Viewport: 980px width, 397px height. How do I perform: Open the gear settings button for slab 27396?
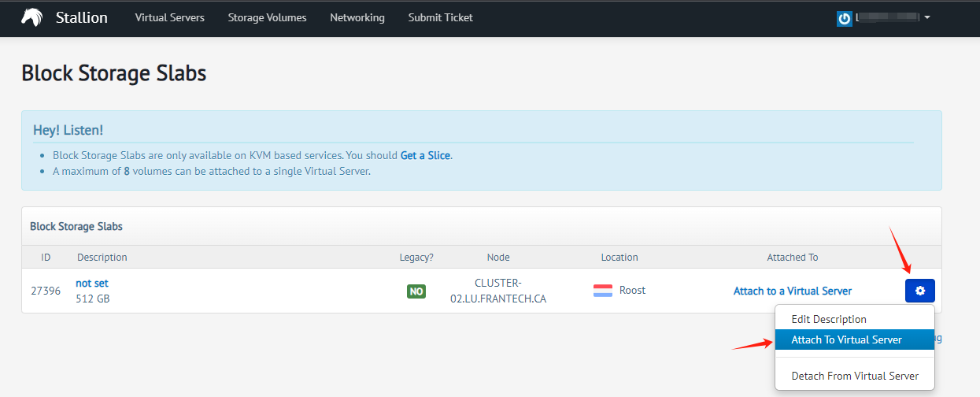click(x=919, y=291)
